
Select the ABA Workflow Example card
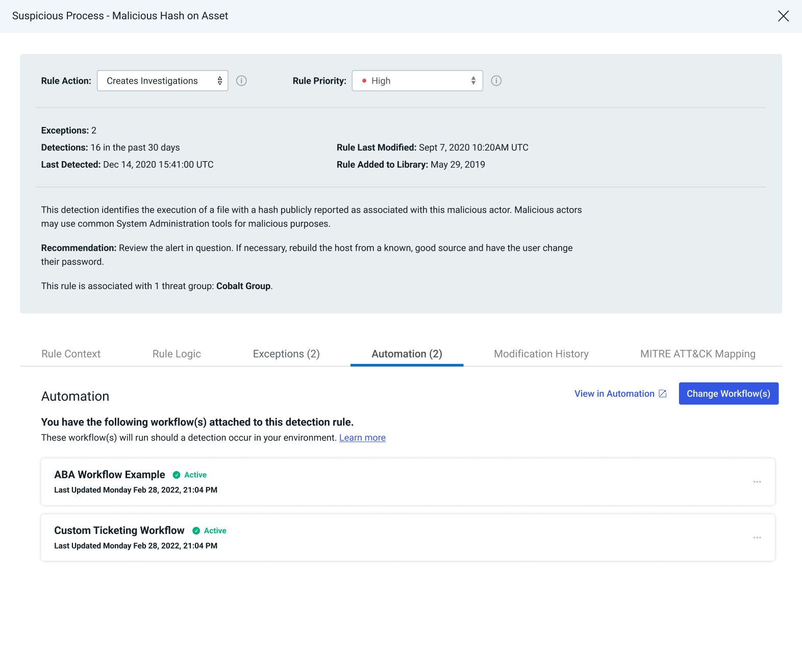(407, 482)
